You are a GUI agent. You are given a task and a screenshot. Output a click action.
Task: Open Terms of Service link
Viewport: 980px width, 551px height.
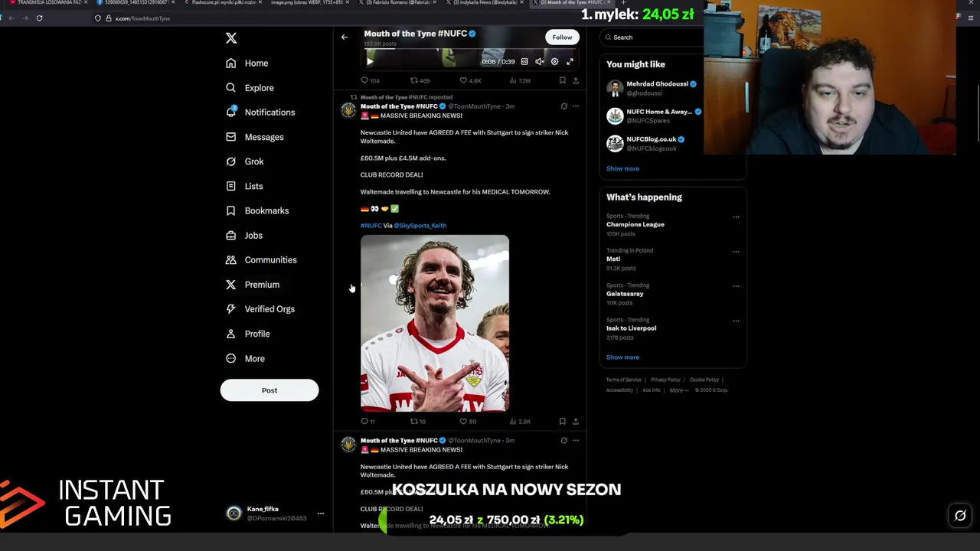tap(624, 380)
